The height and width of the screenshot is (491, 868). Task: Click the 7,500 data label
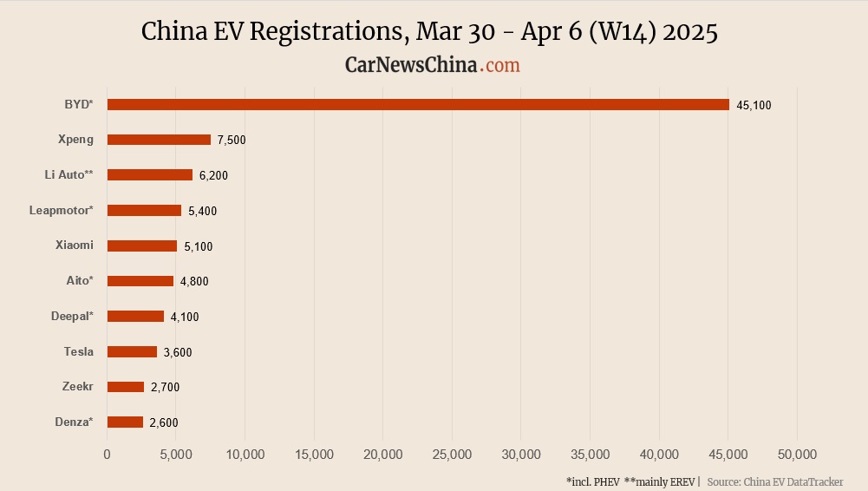pos(232,141)
